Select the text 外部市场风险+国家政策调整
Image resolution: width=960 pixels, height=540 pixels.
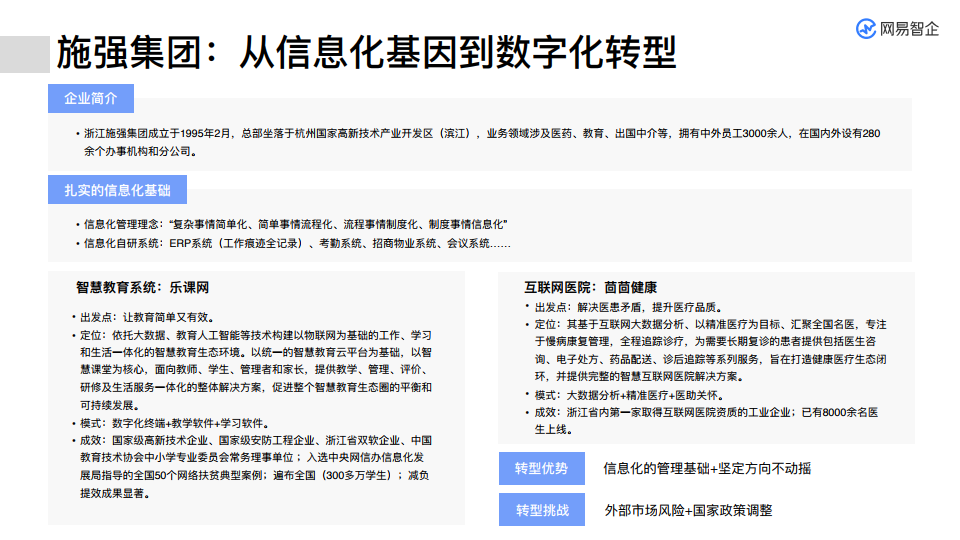(x=688, y=510)
